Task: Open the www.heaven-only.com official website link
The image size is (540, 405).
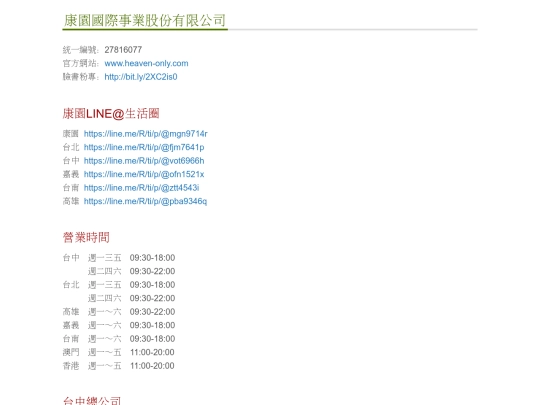Action: (x=146, y=63)
